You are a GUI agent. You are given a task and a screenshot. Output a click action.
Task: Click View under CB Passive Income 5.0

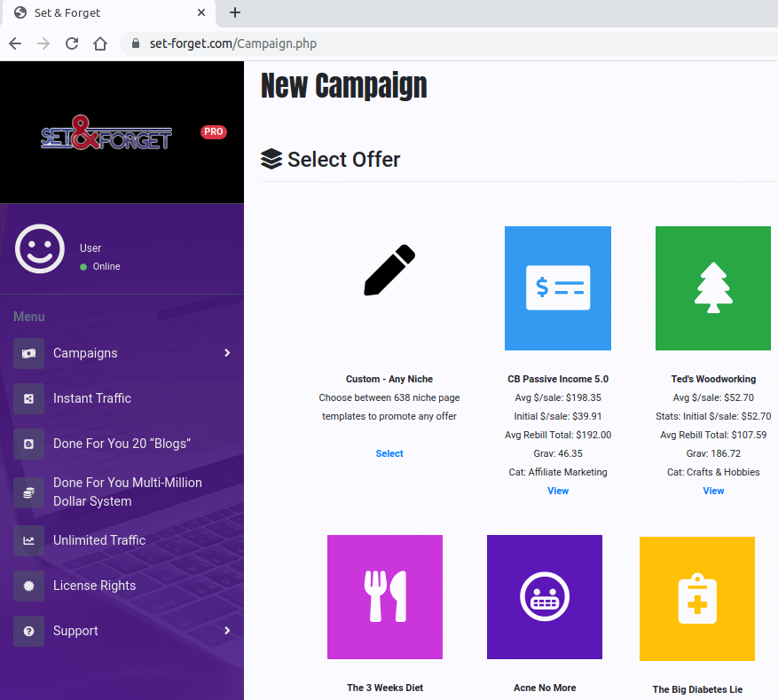pos(558,491)
